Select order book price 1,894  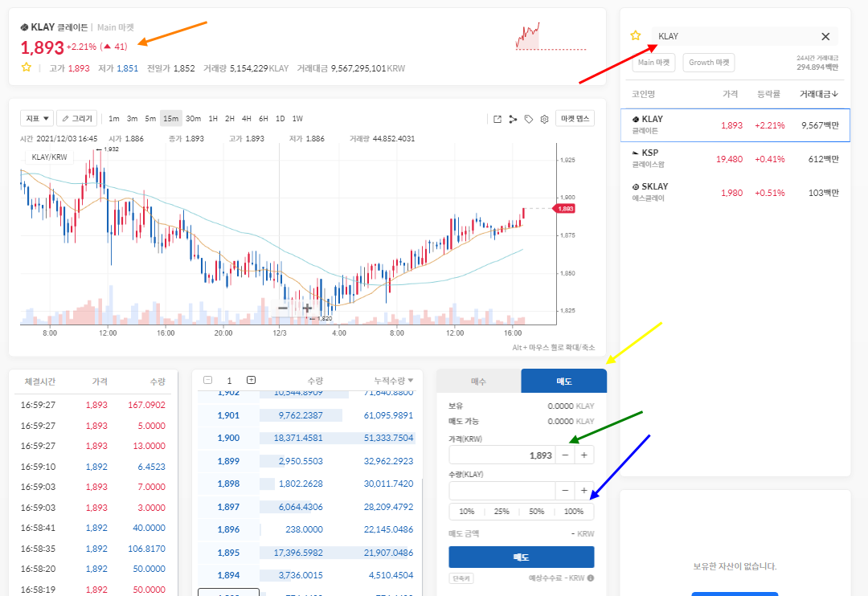point(228,576)
